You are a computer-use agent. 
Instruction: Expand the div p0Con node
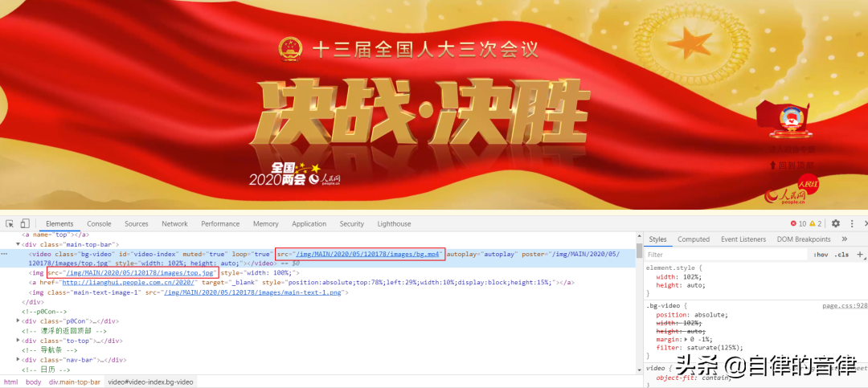click(18, 321)
